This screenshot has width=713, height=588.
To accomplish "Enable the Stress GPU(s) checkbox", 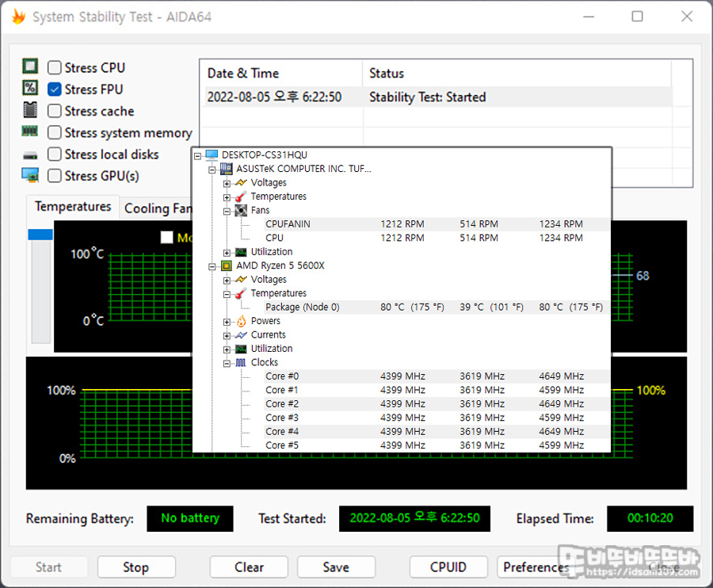I will tap(55, 176).
